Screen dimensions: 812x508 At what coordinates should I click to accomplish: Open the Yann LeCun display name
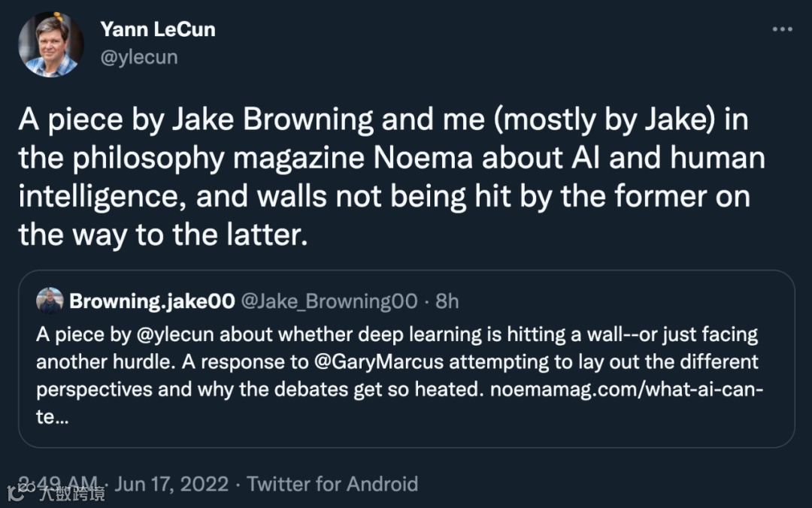click(x=158, y=30)
